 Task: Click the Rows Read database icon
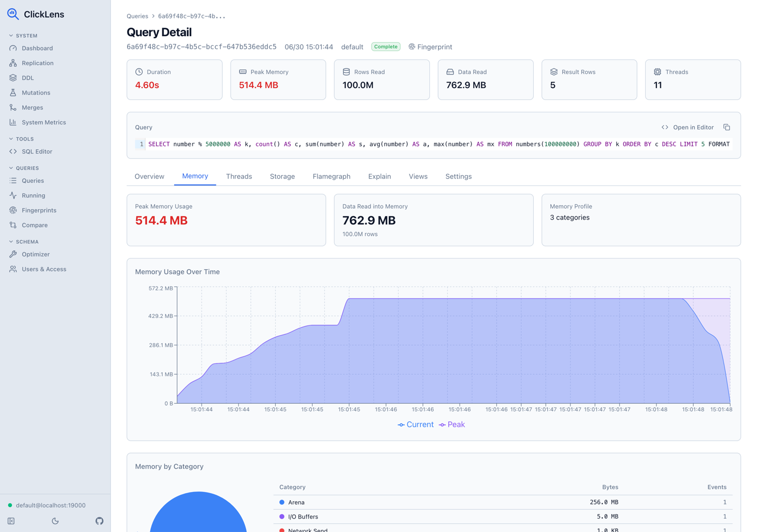coord(347,72)
